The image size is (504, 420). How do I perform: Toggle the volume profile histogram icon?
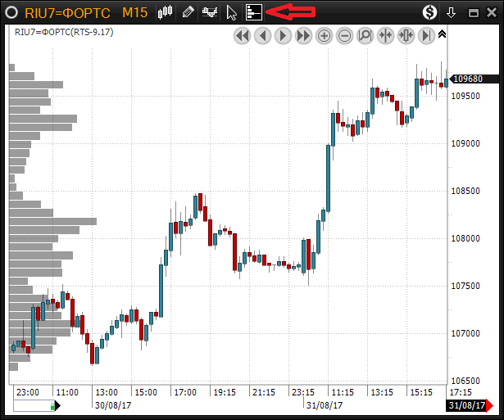(x=254, y=12)
